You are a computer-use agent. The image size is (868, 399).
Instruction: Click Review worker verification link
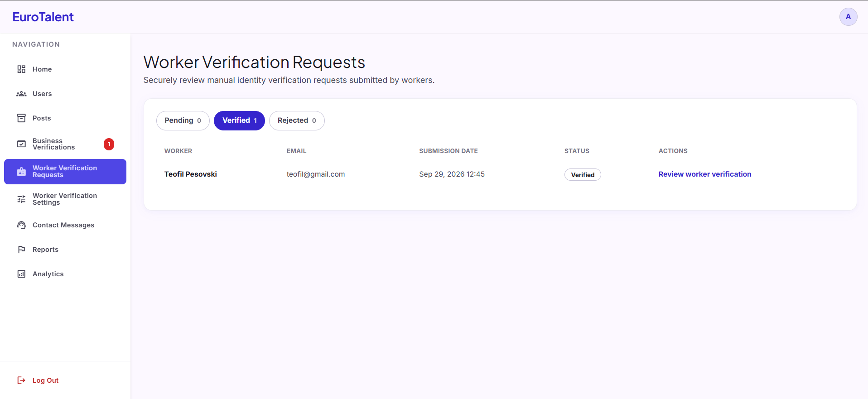(x=705, y=174)
